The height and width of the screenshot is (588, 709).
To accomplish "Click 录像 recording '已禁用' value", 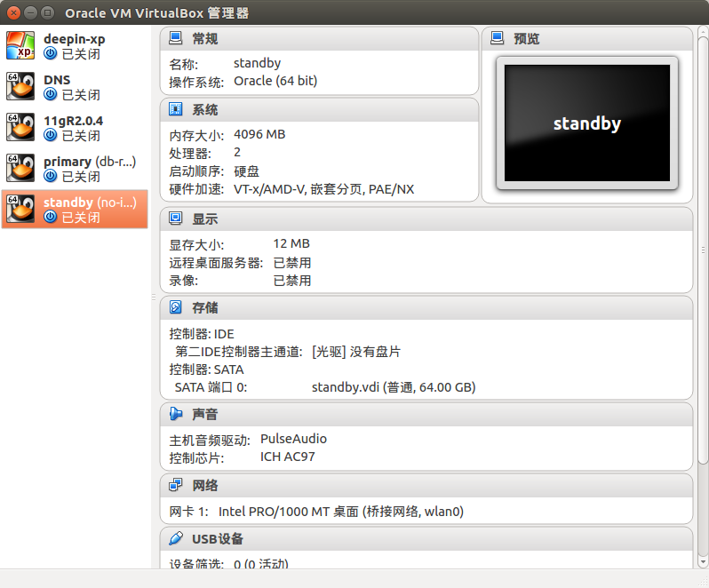I will point(292,281).
